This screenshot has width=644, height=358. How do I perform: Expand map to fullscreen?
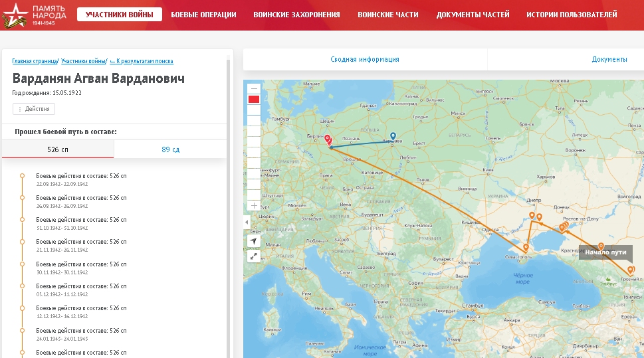tap(253, 256)
